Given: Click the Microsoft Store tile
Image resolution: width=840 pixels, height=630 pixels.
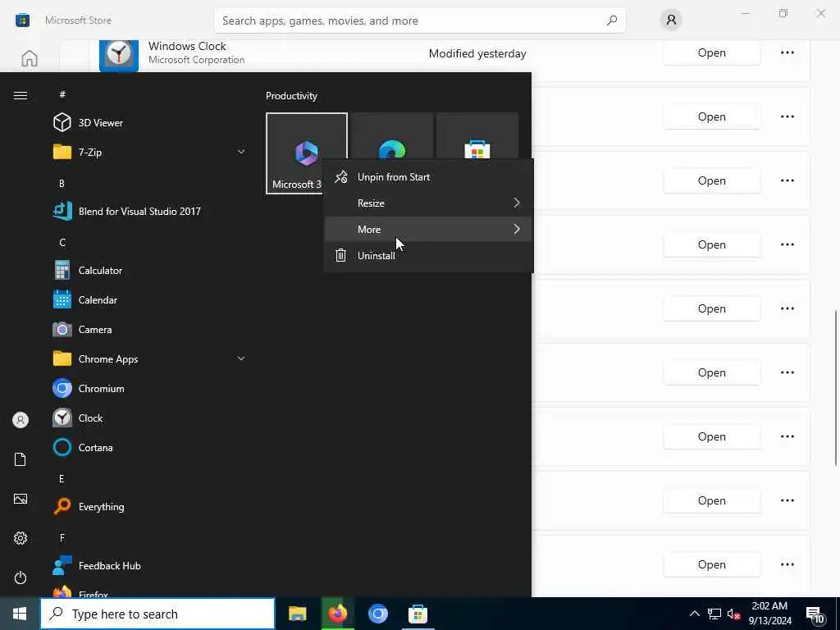Looking at the screenshot, I should click(477, 136).
